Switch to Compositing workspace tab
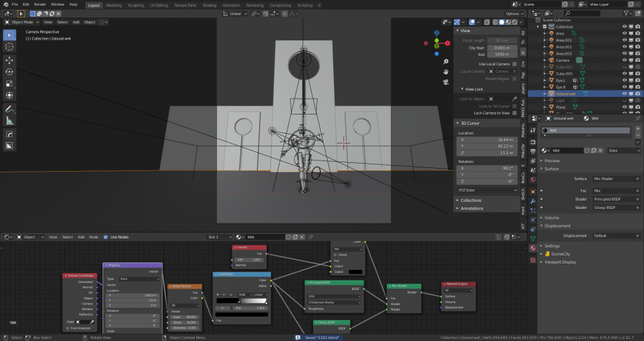 click(x=280, y=5)
